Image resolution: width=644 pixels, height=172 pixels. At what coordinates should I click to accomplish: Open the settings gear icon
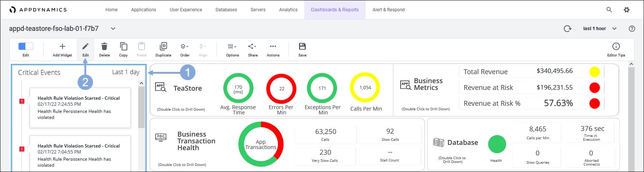point(627,10)
